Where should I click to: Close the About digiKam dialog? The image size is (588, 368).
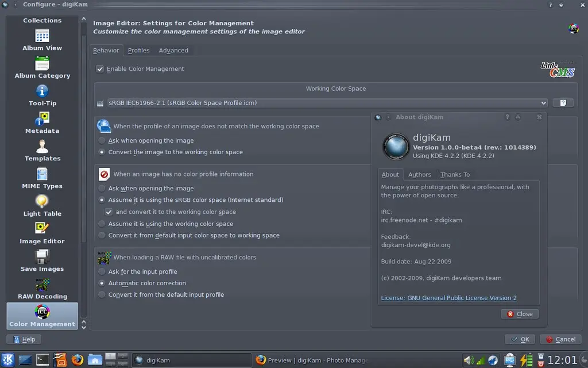click(519, 313)
